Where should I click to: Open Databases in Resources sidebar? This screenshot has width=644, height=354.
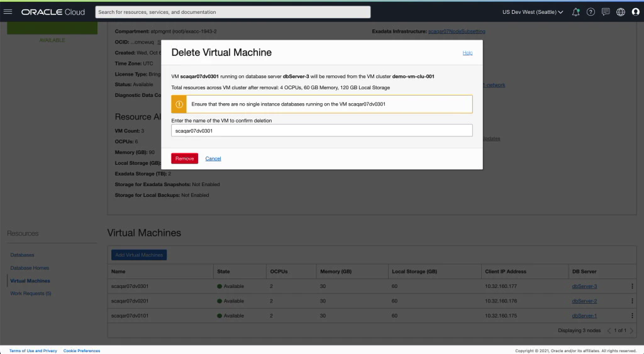click(x=22, y=255)
